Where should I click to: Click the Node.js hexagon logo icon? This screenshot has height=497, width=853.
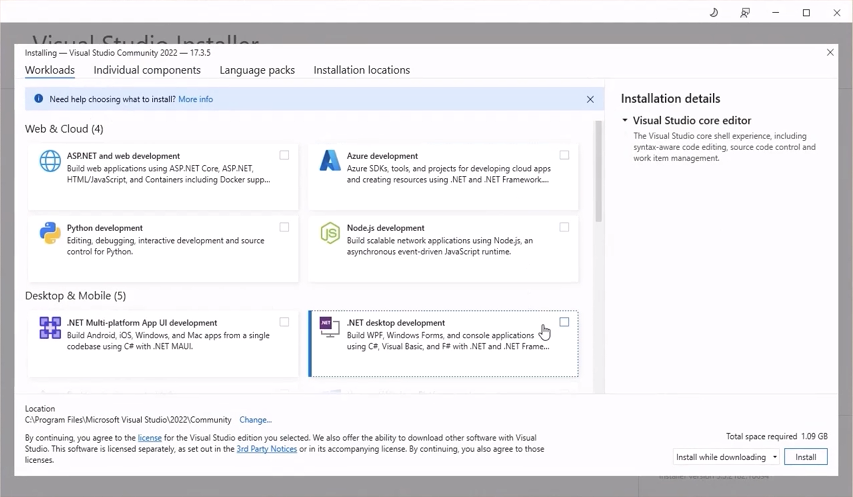(x=330, y=233)
